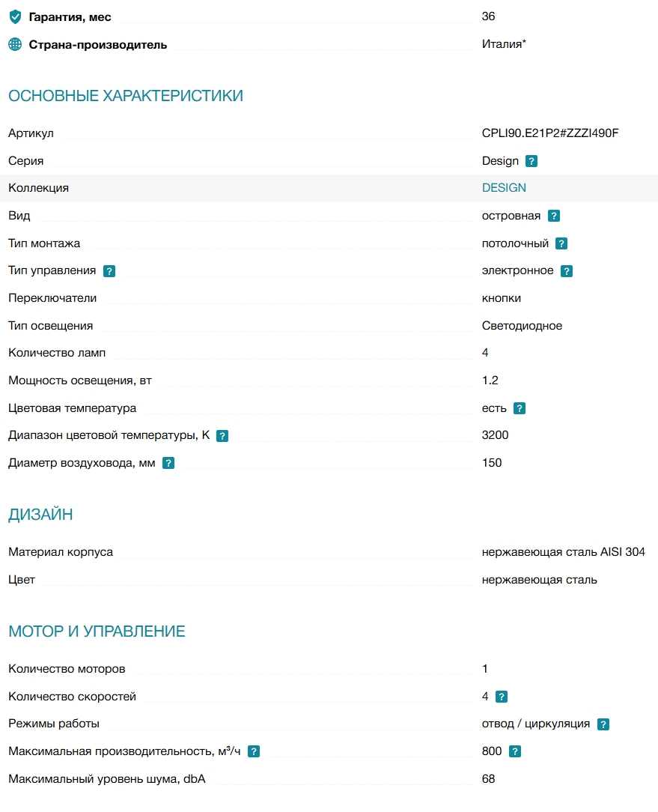Viewport: 658px width, 812px height.
Task: Click help icon next to Количество скоростей value
Action: [x=501, y=697]
